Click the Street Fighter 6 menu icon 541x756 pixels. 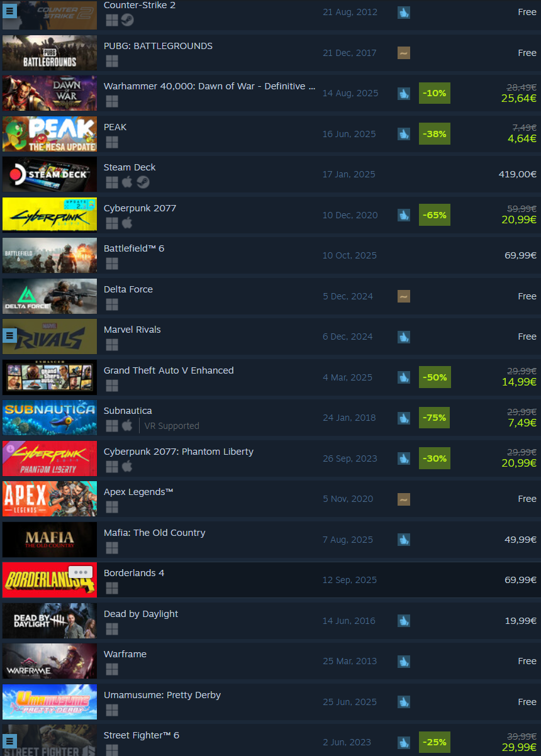pos(9,742)
